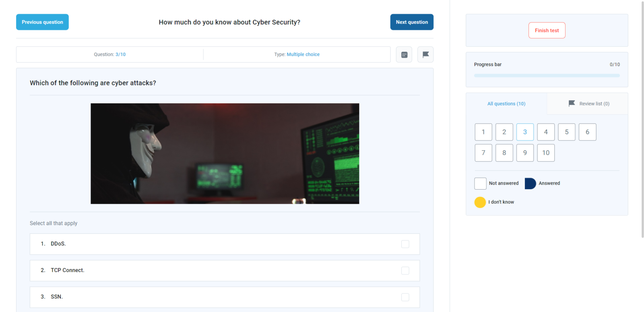Click the progress bar track
Viewport: 644px width, 312px height.
[x=547, y=75]
